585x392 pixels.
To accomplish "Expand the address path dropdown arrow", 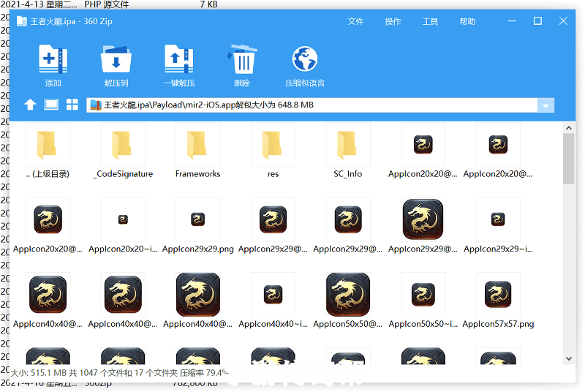I will [546, 105].
